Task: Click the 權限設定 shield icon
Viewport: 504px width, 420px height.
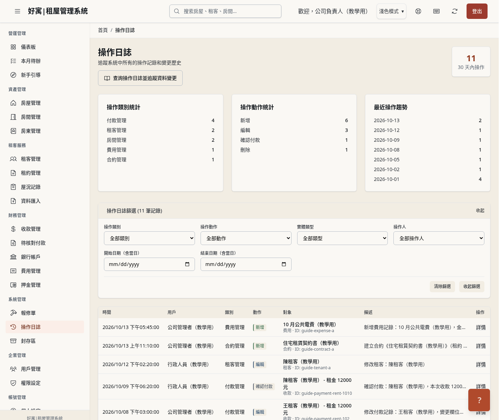Action: coord(13,383)
